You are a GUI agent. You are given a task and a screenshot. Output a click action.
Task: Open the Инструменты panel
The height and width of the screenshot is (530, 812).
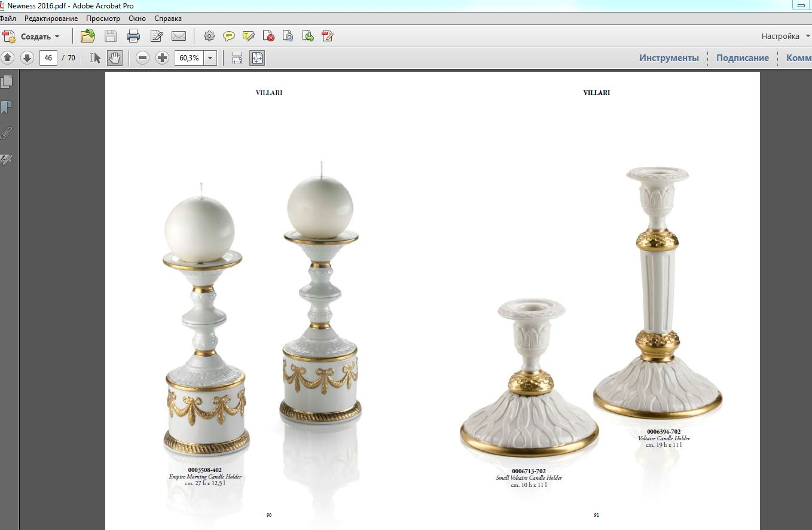[x=668, y=58]
